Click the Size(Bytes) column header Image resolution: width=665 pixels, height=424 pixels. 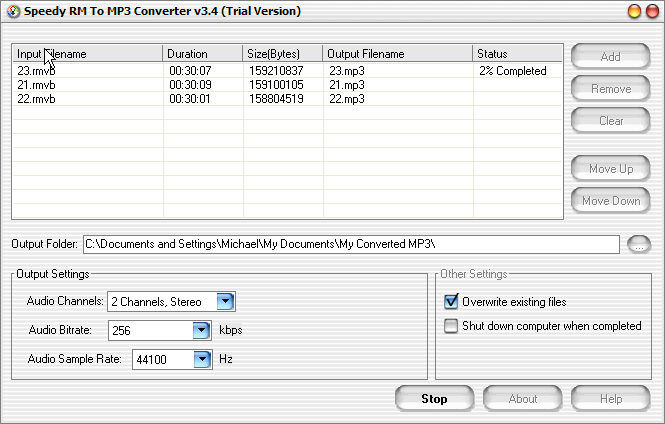pyautogui.click(x=282, y=54)
